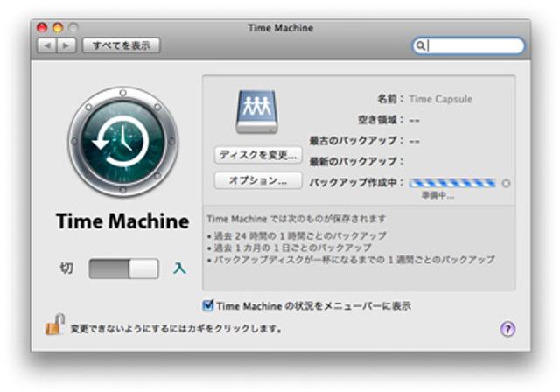Screen dimensions: 560x392
Task: Close the Time Machine preferences window
Action: point(41,28)
